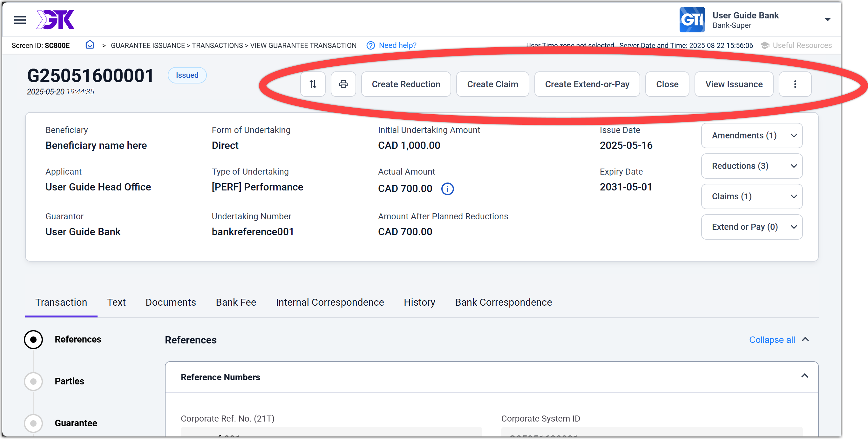
Task: Click the Actual Amount info icon
Action: coord(447,189)
